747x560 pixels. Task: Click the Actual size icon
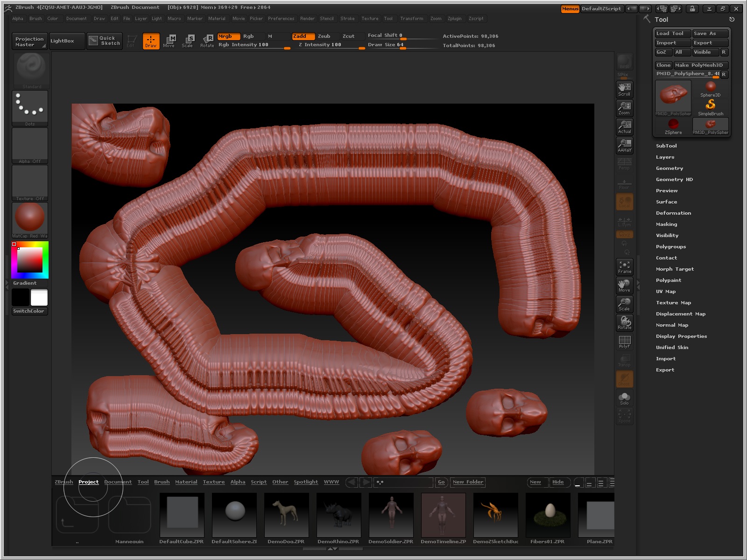(624, 126)
